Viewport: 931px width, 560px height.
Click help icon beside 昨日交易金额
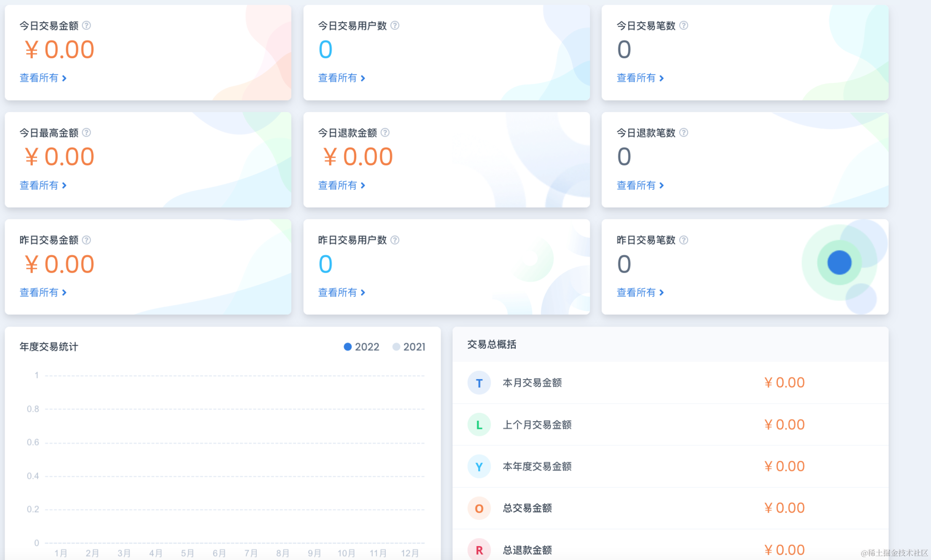pyautogui.click(x=86, y=240)
